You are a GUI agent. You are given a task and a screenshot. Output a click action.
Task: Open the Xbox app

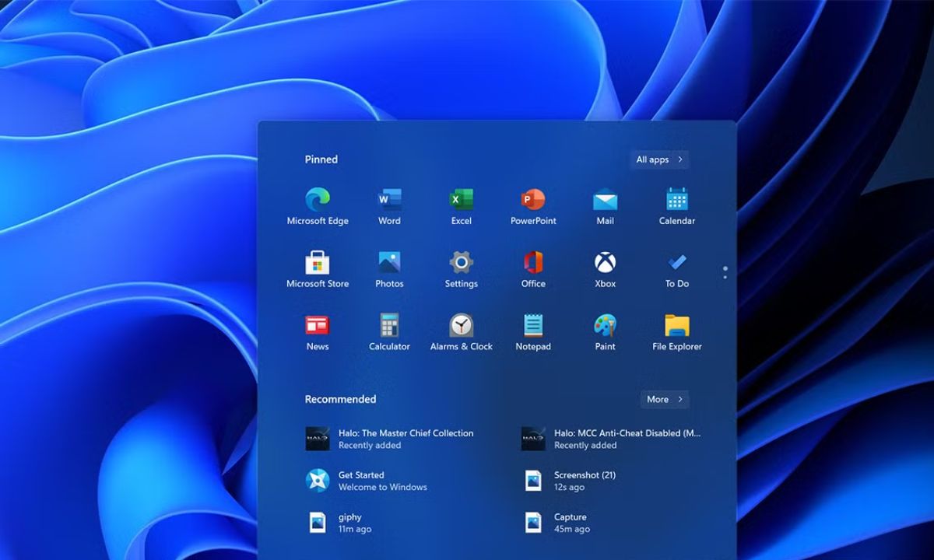pyautogui.click(x=605, y=269)
